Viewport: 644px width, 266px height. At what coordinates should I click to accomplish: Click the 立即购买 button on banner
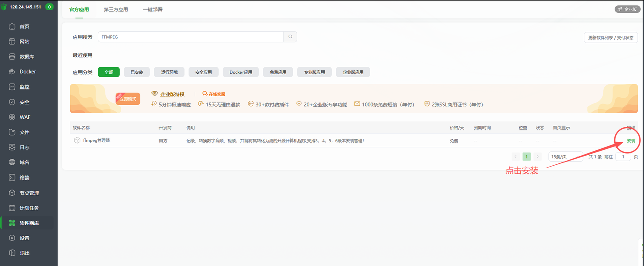coord(128,99)
